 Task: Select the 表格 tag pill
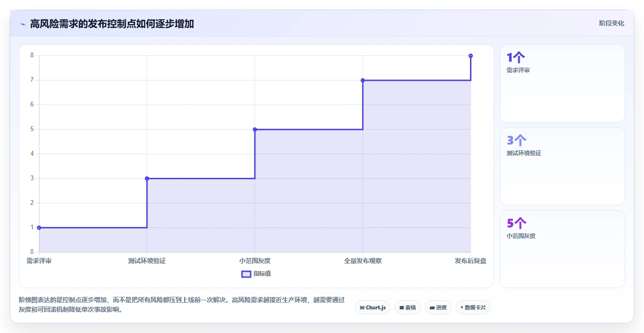[x=407, y=307]
